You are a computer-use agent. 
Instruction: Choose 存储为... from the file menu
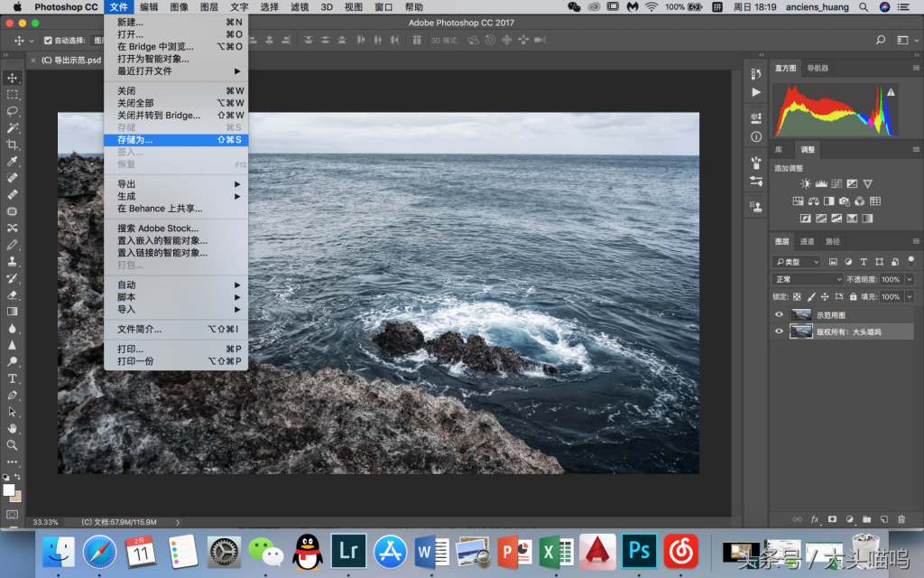pos(176,140)
